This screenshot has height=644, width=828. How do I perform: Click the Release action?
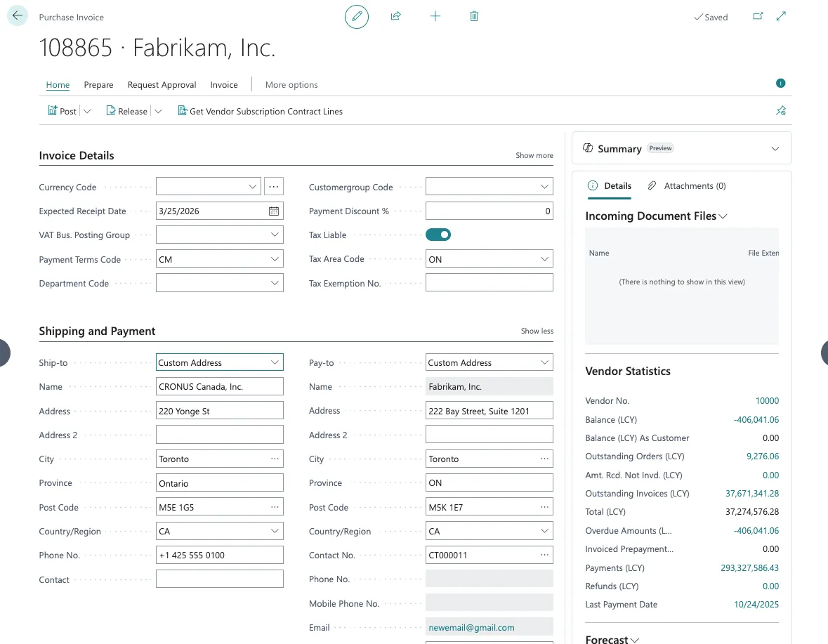pyautogui.click(x=126, y=112)
